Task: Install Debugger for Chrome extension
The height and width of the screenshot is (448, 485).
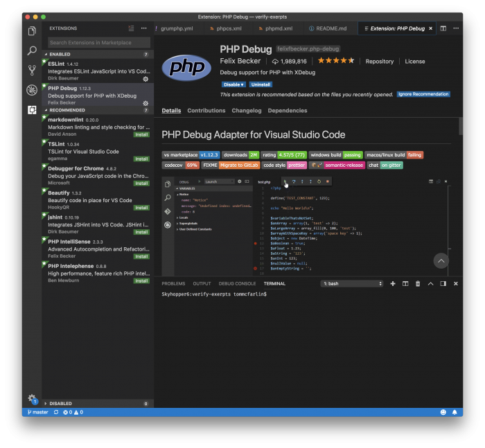Action: [x=141, y=183]
